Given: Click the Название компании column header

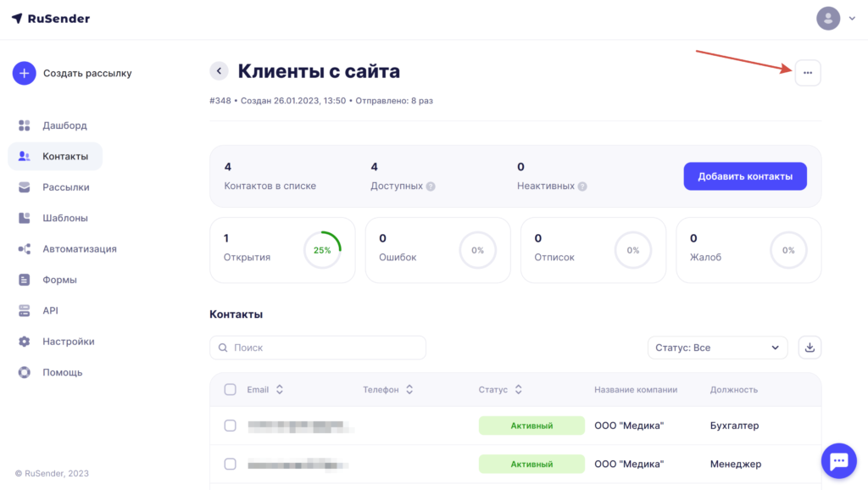Looking at the screenshot, I should click(x=636, y=390).
